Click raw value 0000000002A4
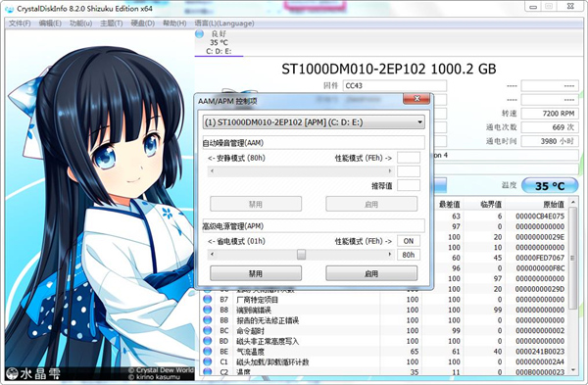Viewport: 588px width, 385px height. pos(540,362)
